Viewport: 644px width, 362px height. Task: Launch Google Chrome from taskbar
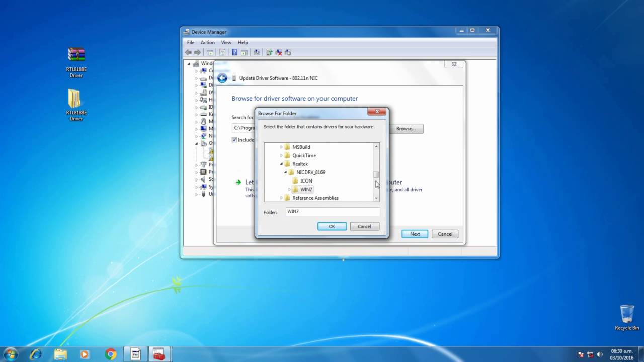[x=110, y=354]
